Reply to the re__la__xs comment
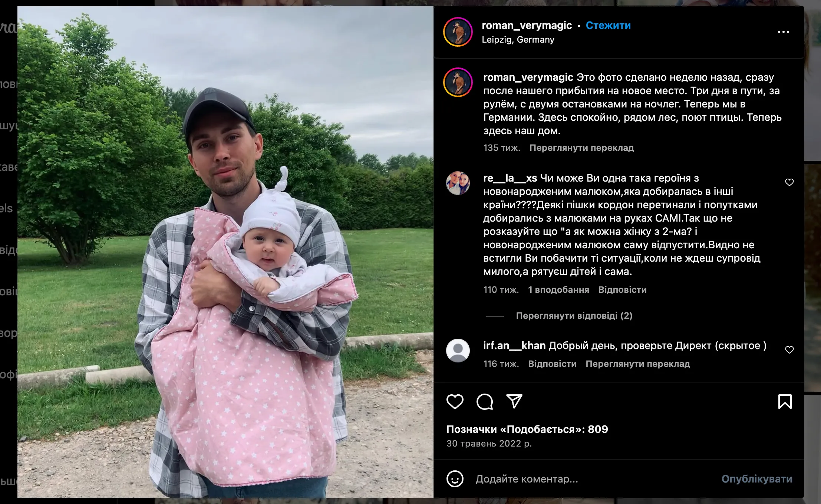Viewport: 821px width, 504px height. pos(622,290)
